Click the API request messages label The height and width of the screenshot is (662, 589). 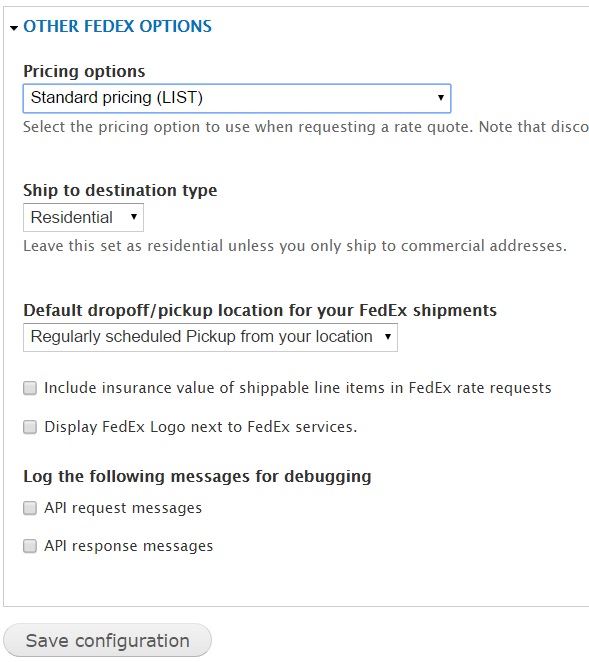[x=123, y=508]
